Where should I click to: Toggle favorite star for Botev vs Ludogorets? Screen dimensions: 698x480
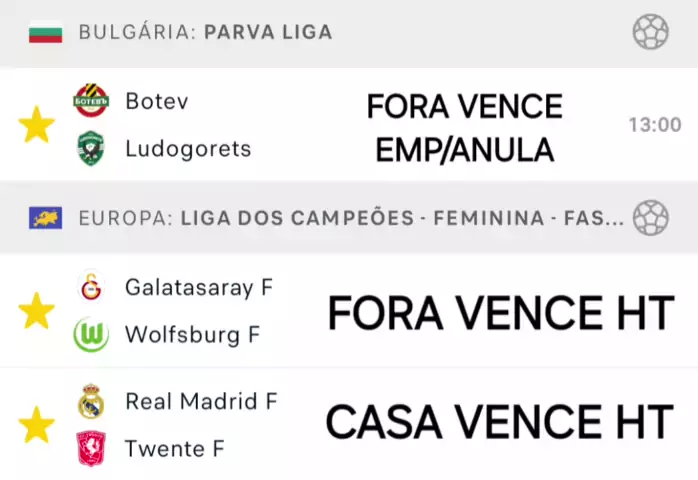37,125
